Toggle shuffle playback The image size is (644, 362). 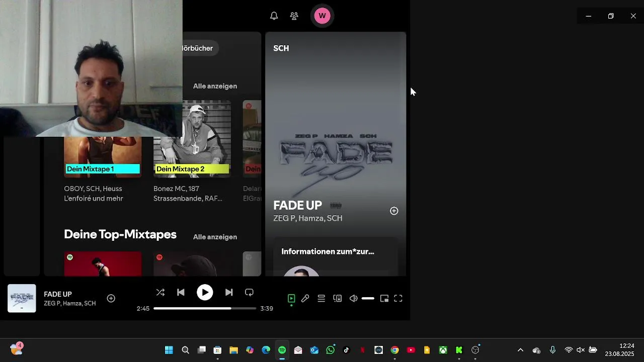(x=160, y=292)
